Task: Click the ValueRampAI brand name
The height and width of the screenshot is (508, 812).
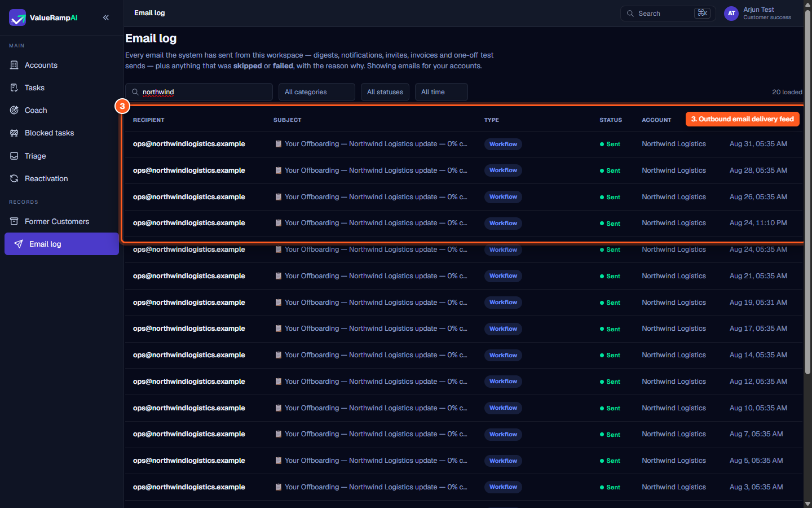Action: pos(54,17)
